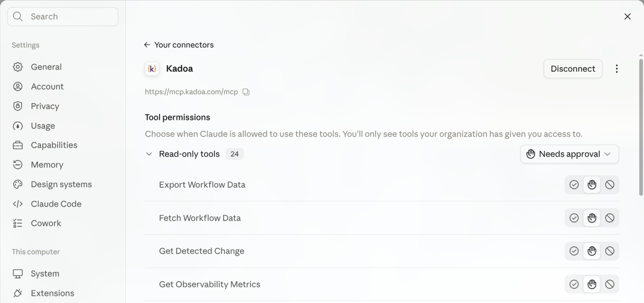Block the Fetch Workflow Data tool

pos(610,218)
